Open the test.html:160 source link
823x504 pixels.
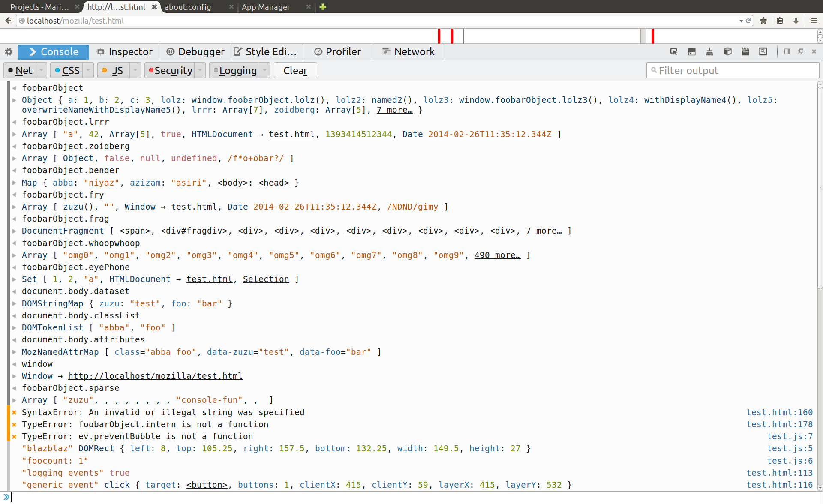779,412
